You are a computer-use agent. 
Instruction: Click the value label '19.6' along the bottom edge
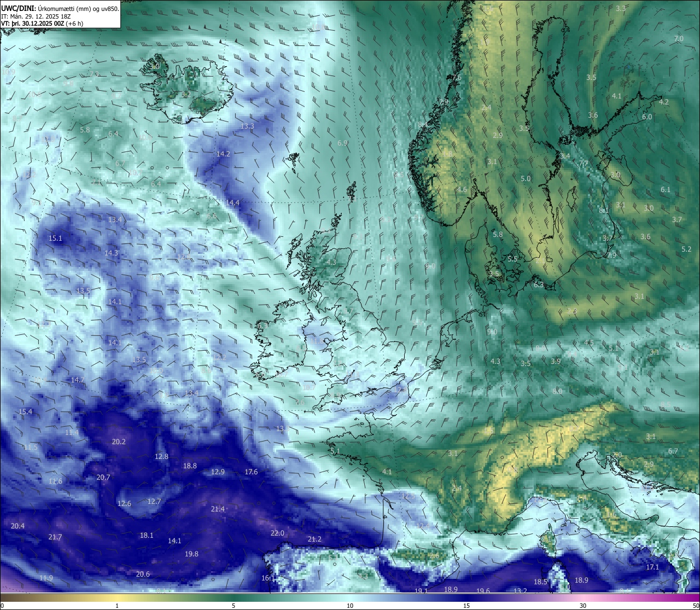click(x=483, y=591)
